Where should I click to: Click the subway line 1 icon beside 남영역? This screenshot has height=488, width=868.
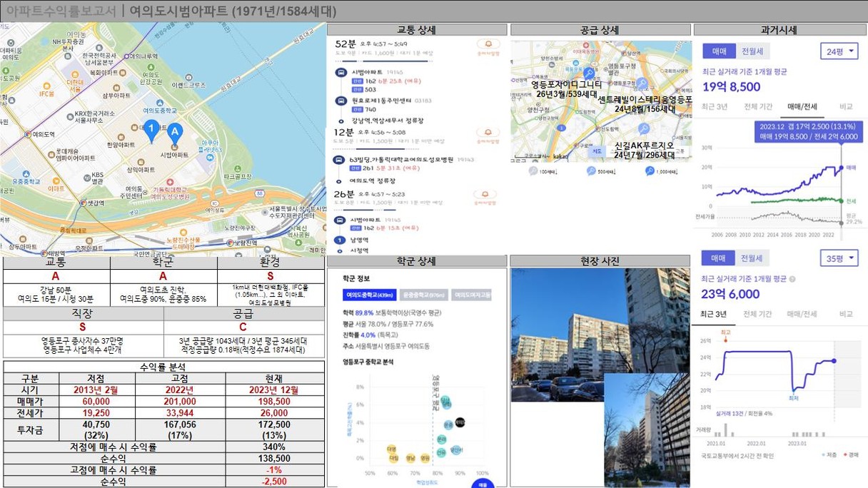click(x=340, y=240)
